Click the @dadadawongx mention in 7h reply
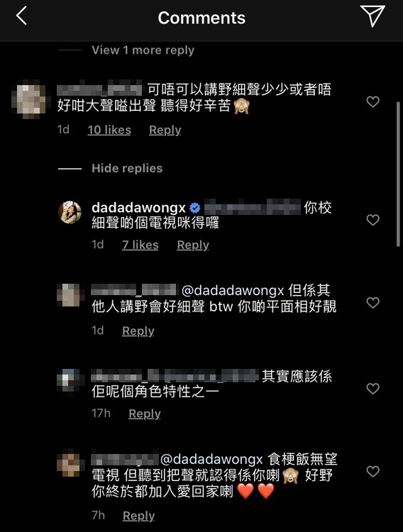The width and height of the screenshot is (403, 532). [x=211, y=459]
